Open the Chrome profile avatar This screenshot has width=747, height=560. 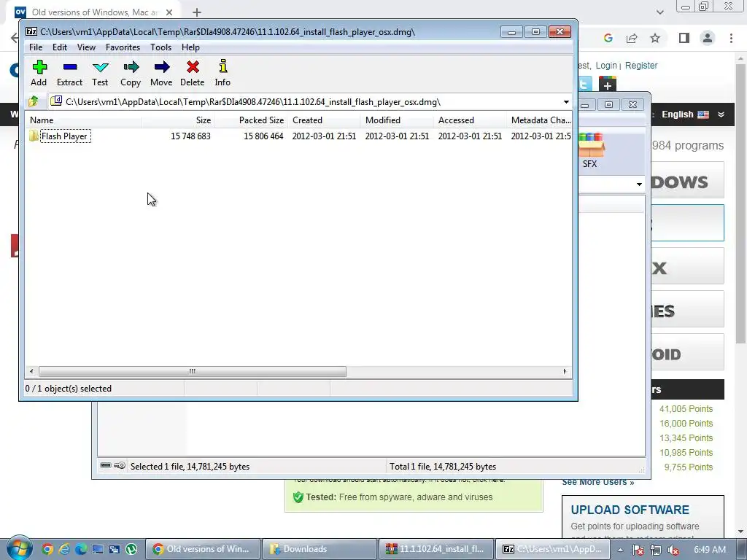pyautogui.click(x=708, y=38)
